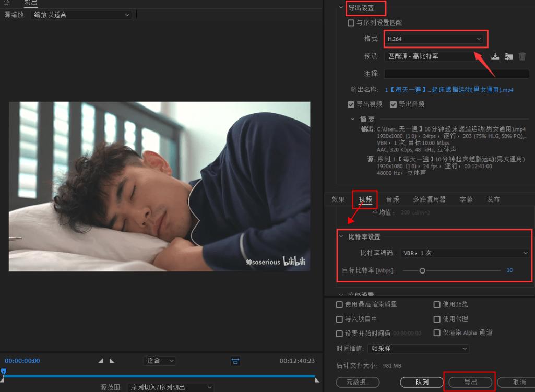Screen dimensions: 535x392
Task: Set the in point at current frame
Action: [101, 360]
